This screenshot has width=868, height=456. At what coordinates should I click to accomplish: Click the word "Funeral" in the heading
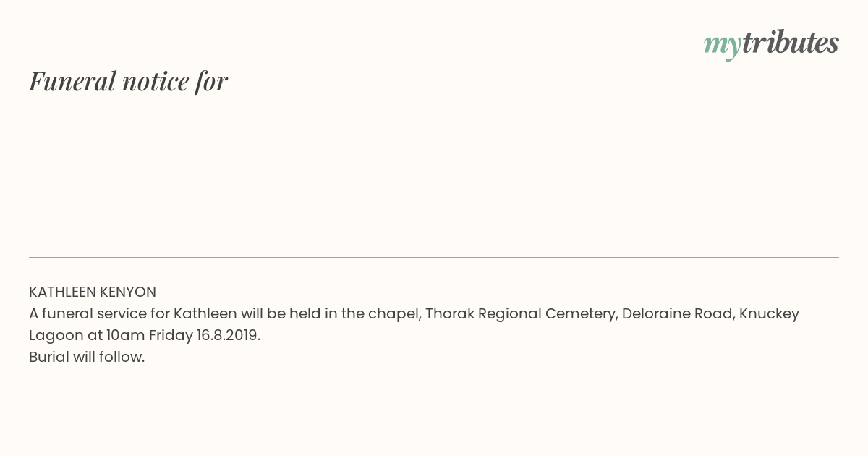[72, 81]
